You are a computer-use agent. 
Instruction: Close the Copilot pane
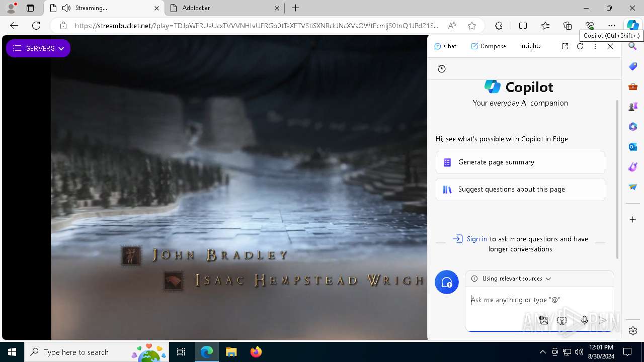(610, 46)
